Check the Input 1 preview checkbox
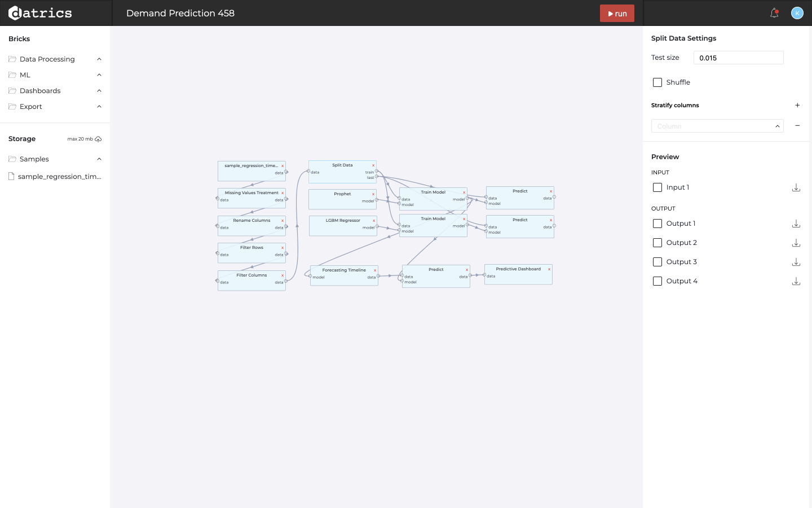 coord(657,187)
